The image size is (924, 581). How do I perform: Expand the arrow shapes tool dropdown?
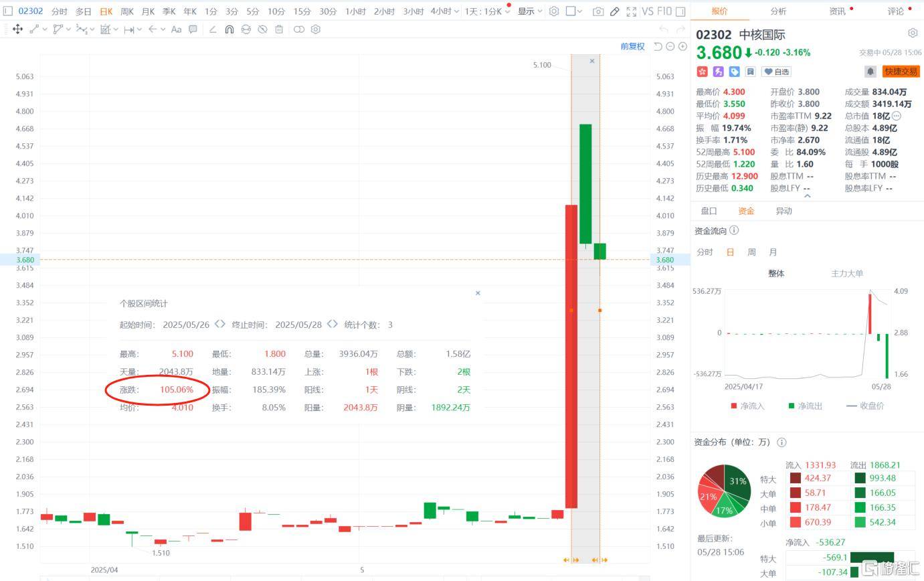163,29
